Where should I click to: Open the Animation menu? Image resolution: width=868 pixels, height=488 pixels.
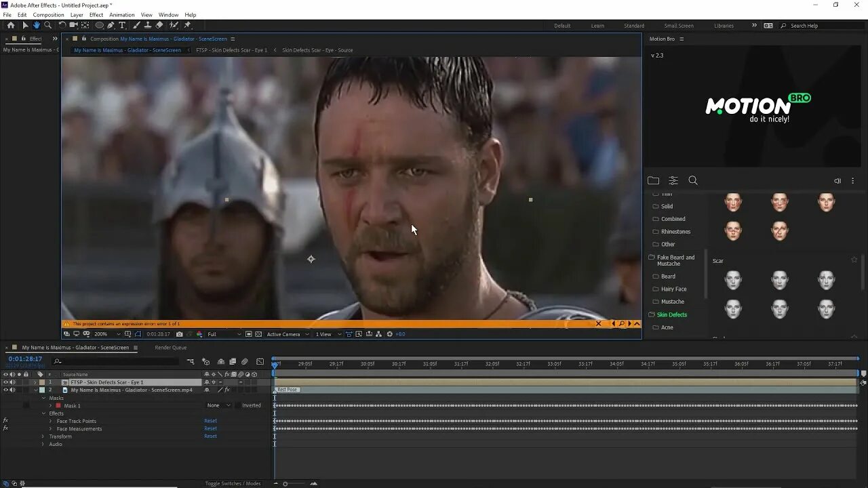click(x=122, y=15)
